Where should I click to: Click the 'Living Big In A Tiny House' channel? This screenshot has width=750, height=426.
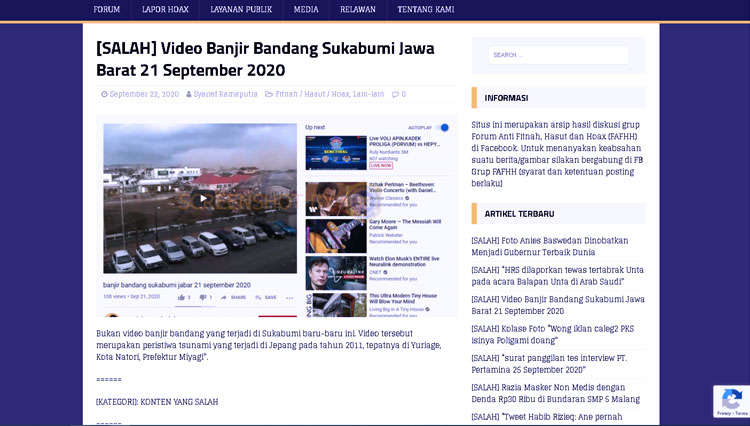point(397,309)
